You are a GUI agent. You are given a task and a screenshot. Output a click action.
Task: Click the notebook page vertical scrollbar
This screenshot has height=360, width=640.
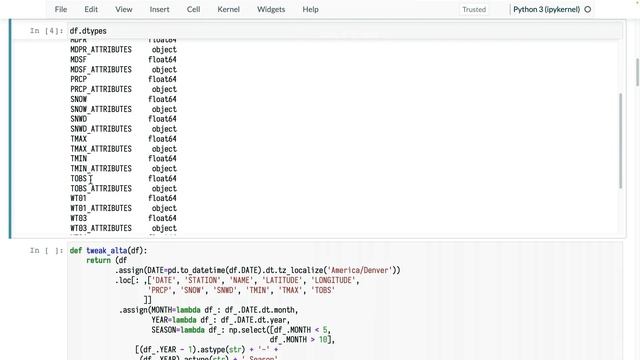[637, 72]
